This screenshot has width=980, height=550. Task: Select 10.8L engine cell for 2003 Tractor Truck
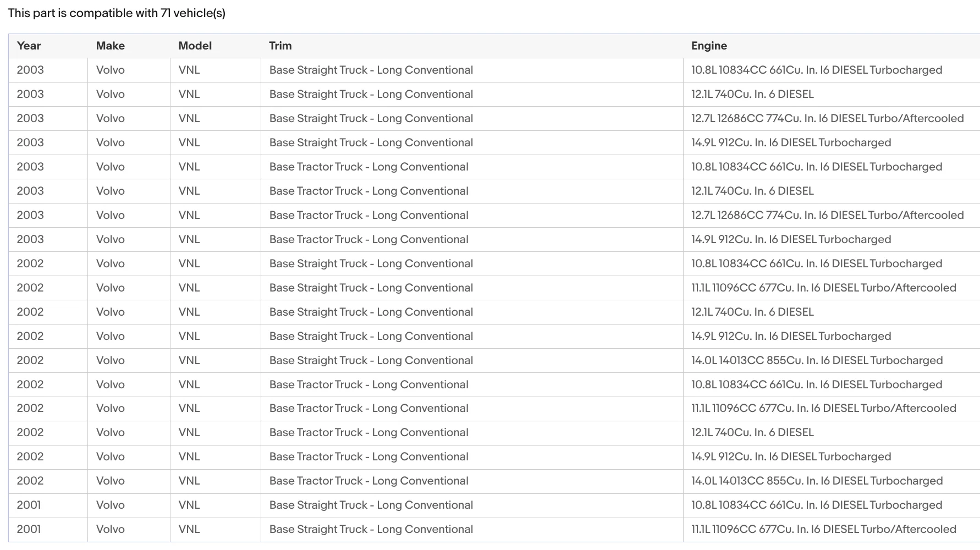coord(832,167)
